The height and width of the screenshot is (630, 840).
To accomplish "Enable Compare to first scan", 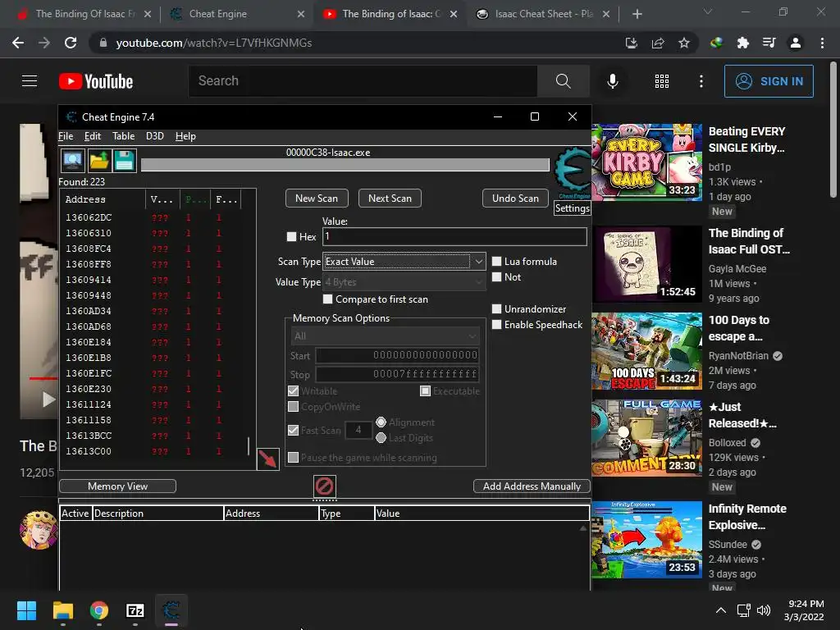I will [328, 299].
